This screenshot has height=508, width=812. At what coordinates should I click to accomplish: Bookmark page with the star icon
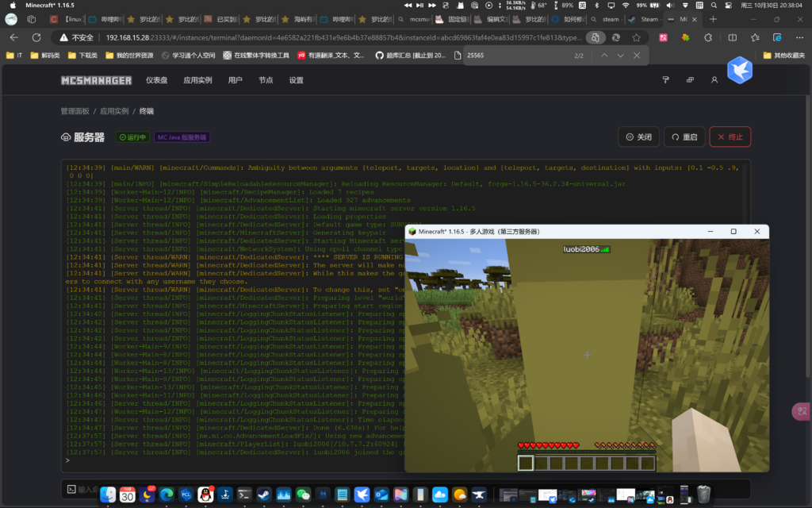point(636,37)
